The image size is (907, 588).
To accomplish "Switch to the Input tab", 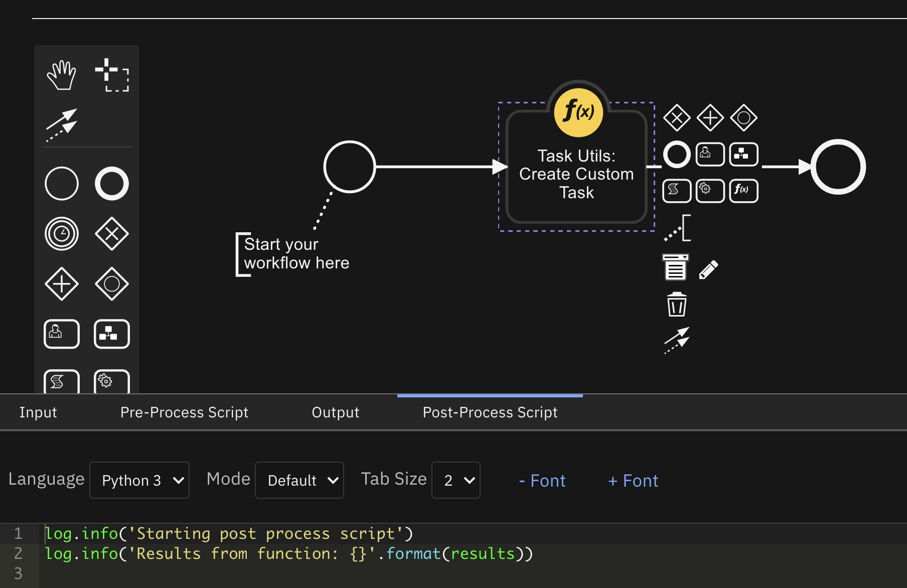I will click(38, 412).
